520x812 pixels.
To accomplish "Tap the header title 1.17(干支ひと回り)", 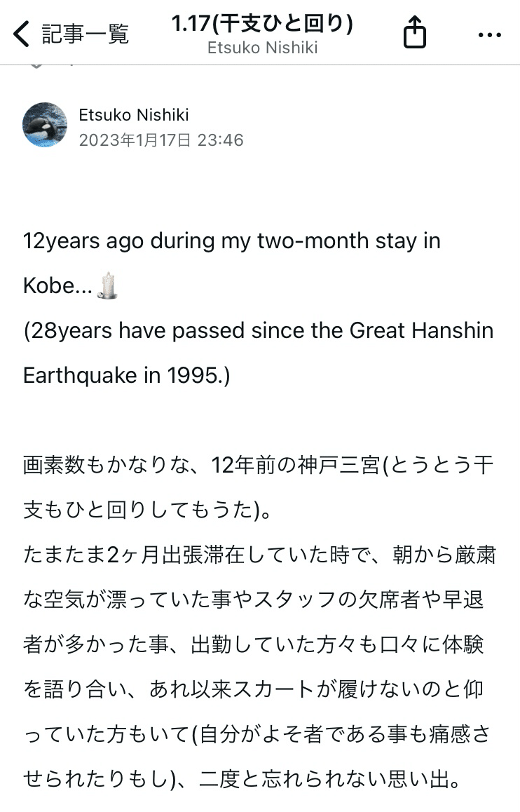I will tap(262, 23).
